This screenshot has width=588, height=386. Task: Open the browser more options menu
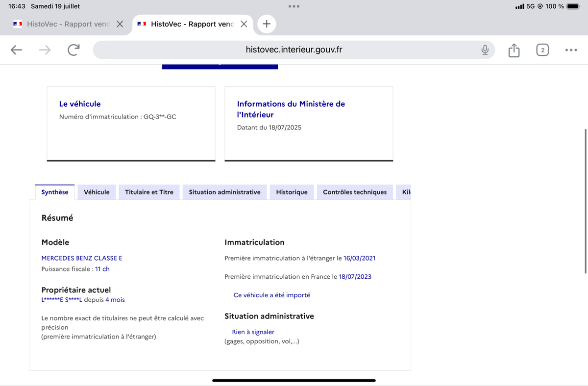coord(571,50)
